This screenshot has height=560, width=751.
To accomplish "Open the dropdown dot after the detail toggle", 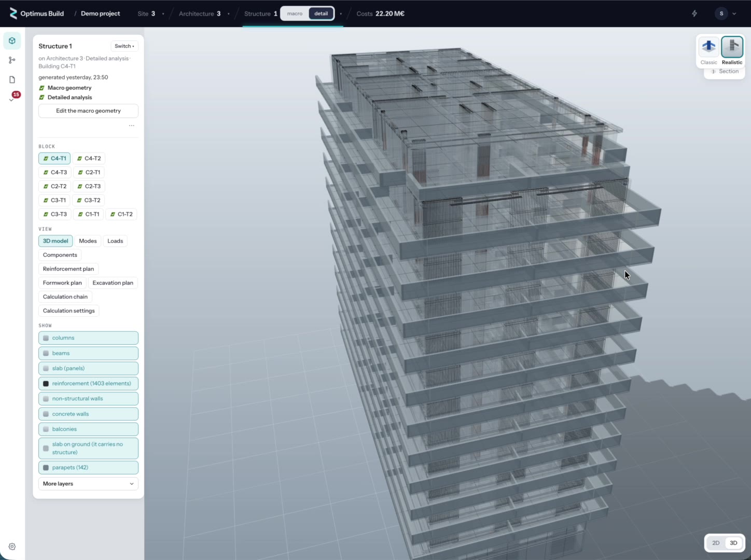I will pyautogui.click(x=341, y=14).
